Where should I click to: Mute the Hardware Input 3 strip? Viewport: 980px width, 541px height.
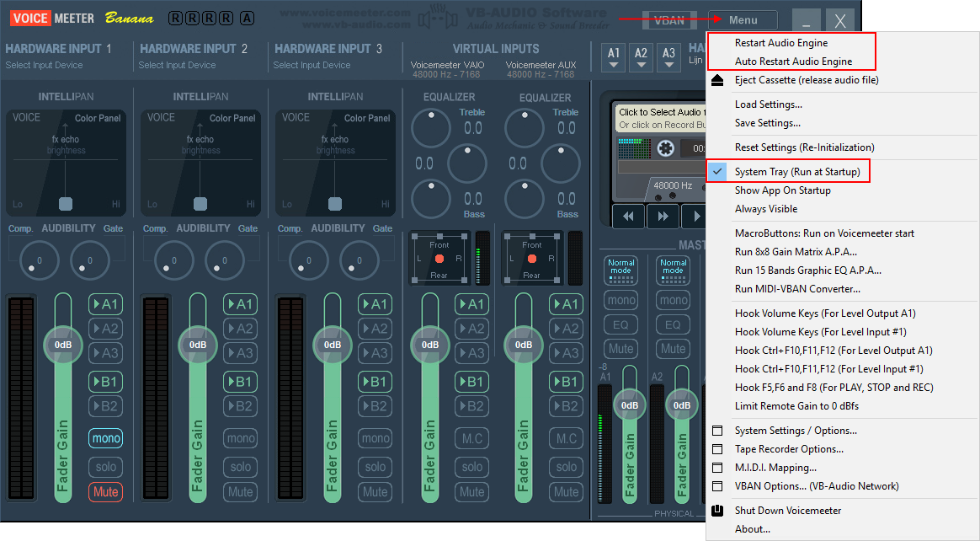point(375,492)
